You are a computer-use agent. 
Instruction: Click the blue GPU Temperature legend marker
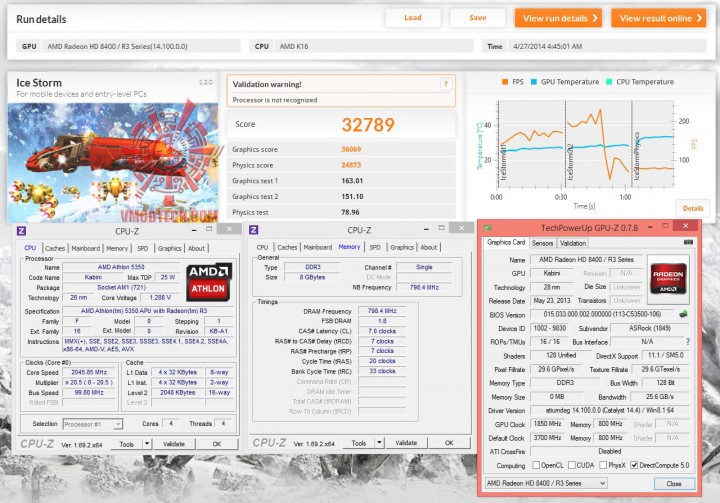[534, 82]
